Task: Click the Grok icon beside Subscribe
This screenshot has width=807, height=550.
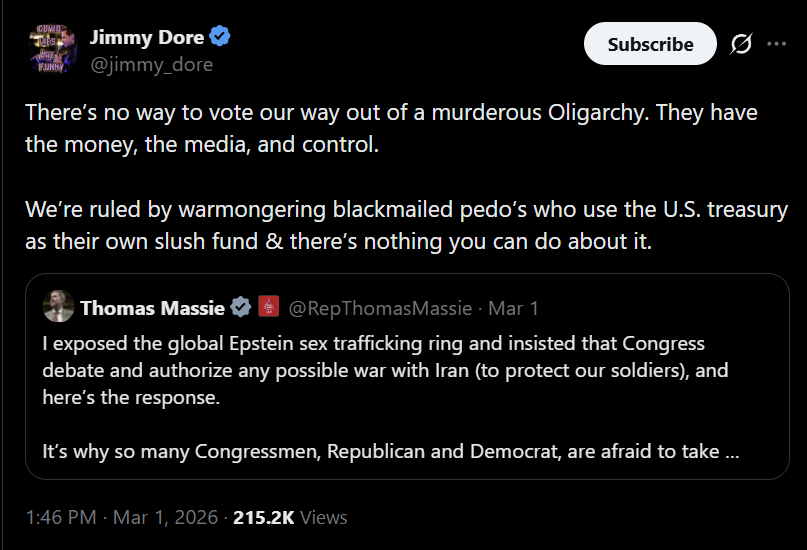Action: point(741,44)
